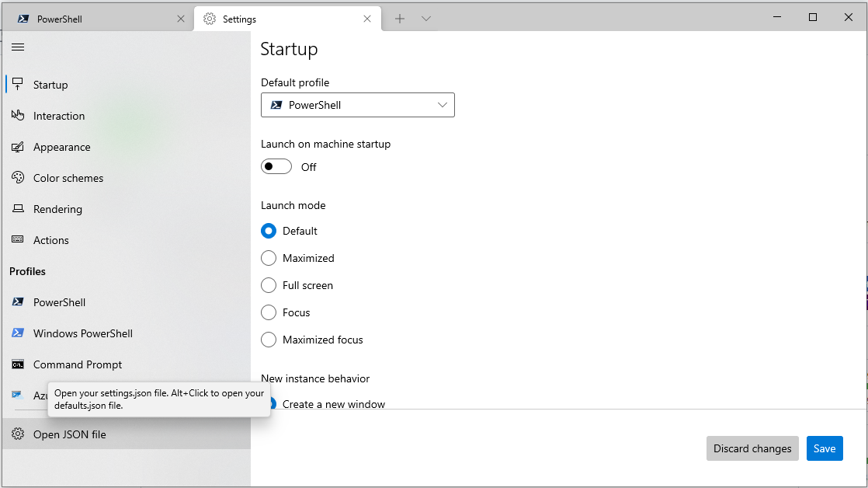This screenshot has width=868, height=488.
Task: Open the Default profile dropdown
Action: [358, 105]
